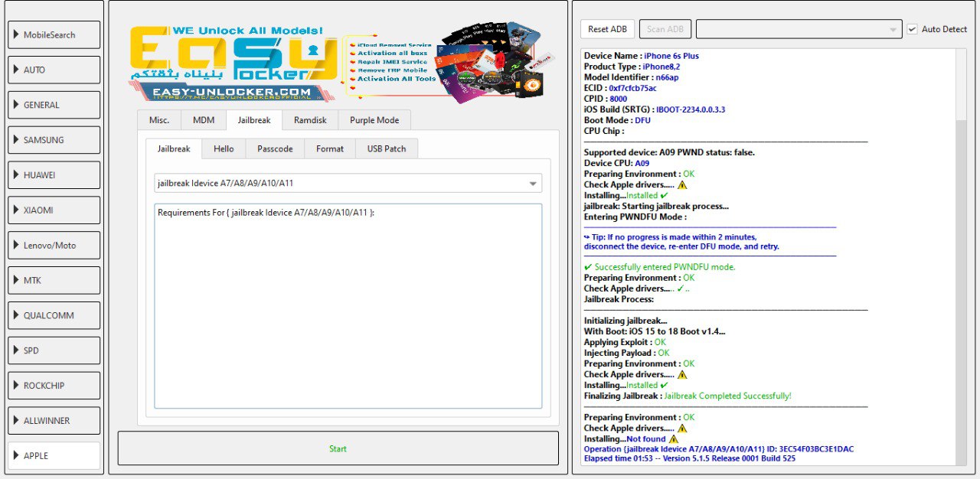
Task: Open the empty ADB device dropdown
Action: pyautogui.click(x=799, y=29)
